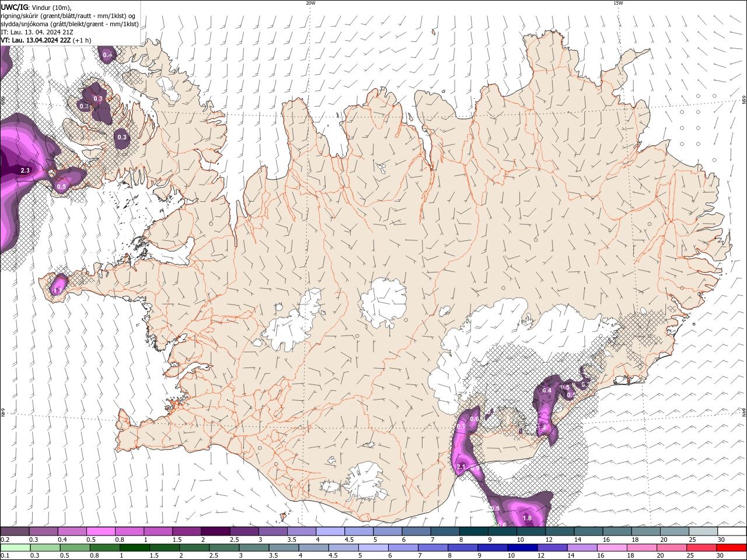The width and height of the screenshot is (747, 560).
Task: Click the 'IT: Lau. 13. 04. 2024 21Z' line
Action: [x=37, y=32]
